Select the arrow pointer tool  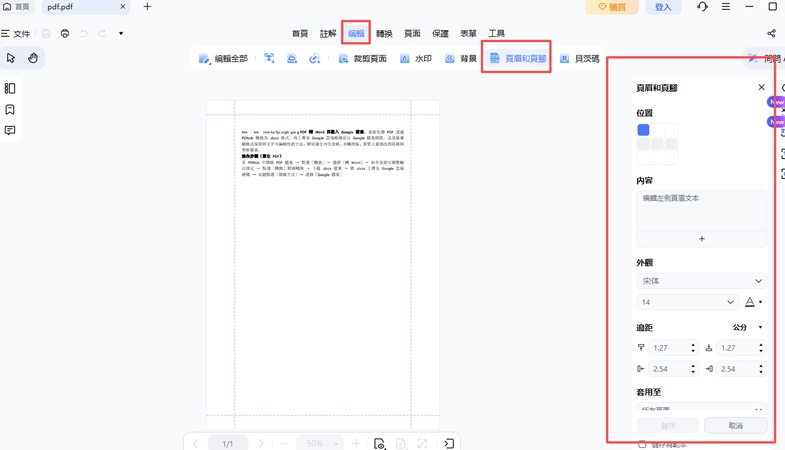tap(11, 58)
